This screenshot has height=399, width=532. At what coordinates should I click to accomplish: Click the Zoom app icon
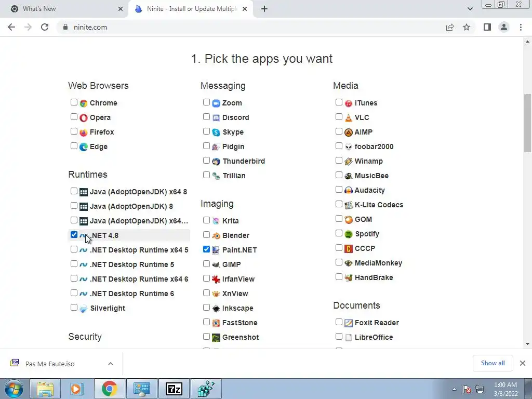click(216, 103)
